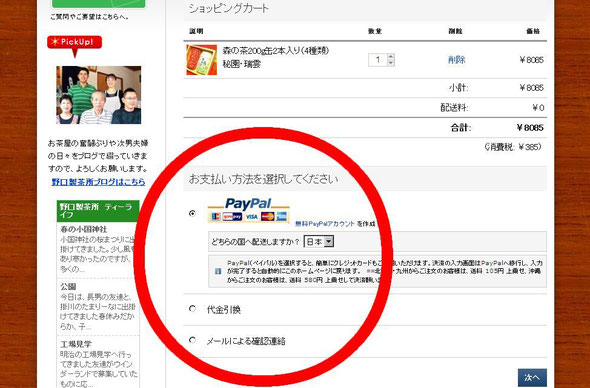
Task: Click the 秘園・瑞雲 variant text
Action: (242, 64)
